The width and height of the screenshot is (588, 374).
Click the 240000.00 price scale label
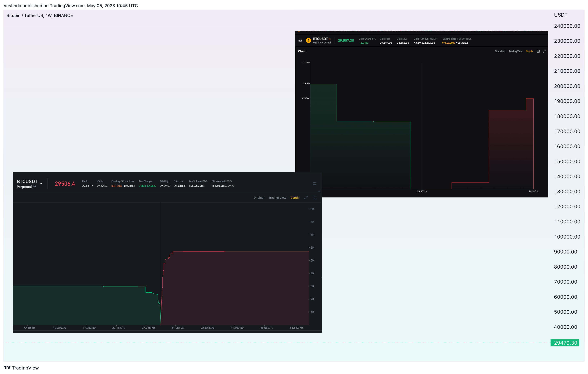tap(567, 26)
